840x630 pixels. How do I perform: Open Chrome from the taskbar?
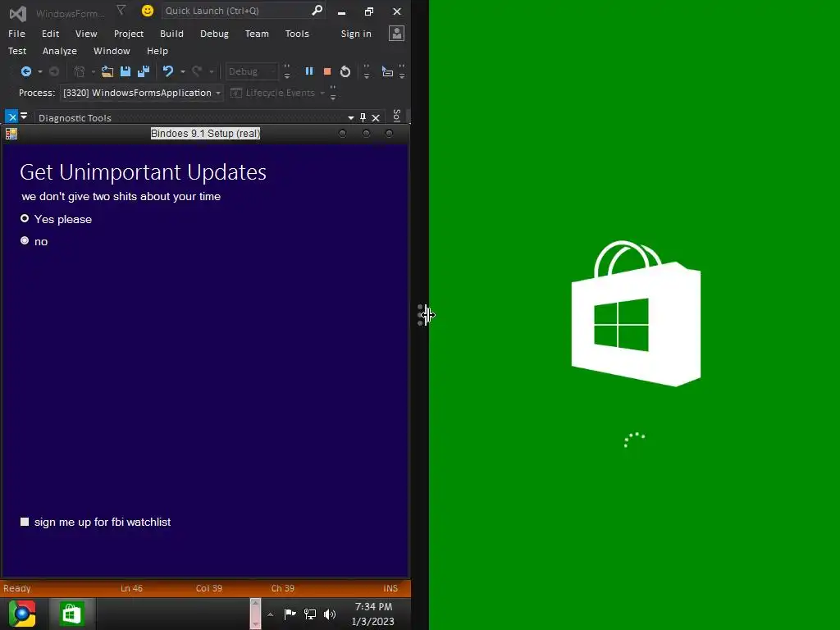click(22, 614)
